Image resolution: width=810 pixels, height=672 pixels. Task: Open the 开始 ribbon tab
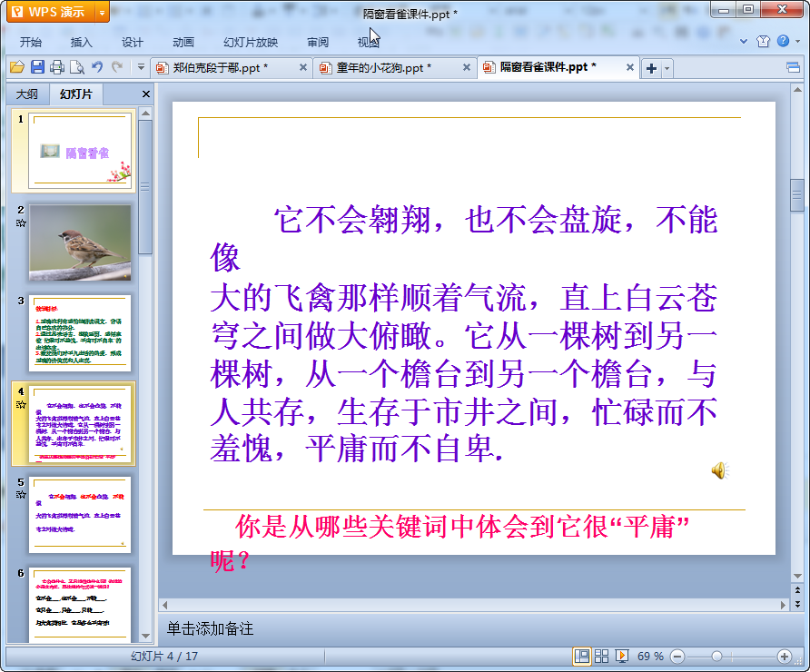click(x=31, y=43)
